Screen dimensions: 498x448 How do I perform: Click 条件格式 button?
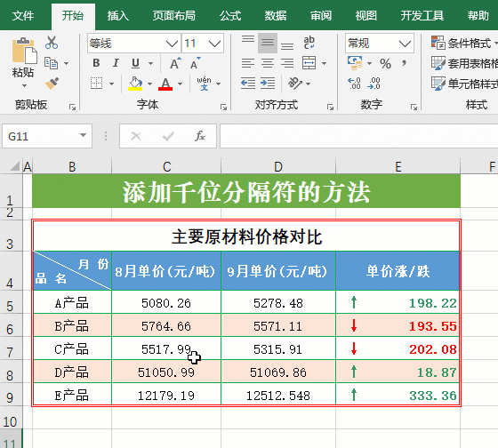(x=464, y=43)
